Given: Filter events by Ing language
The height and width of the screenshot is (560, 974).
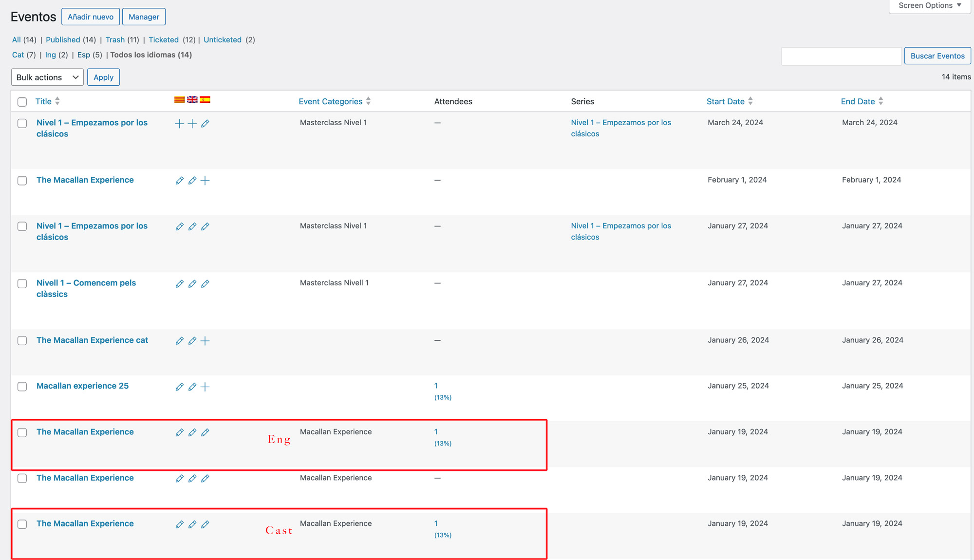Looking at the screenshot, I should pos(51,55).
